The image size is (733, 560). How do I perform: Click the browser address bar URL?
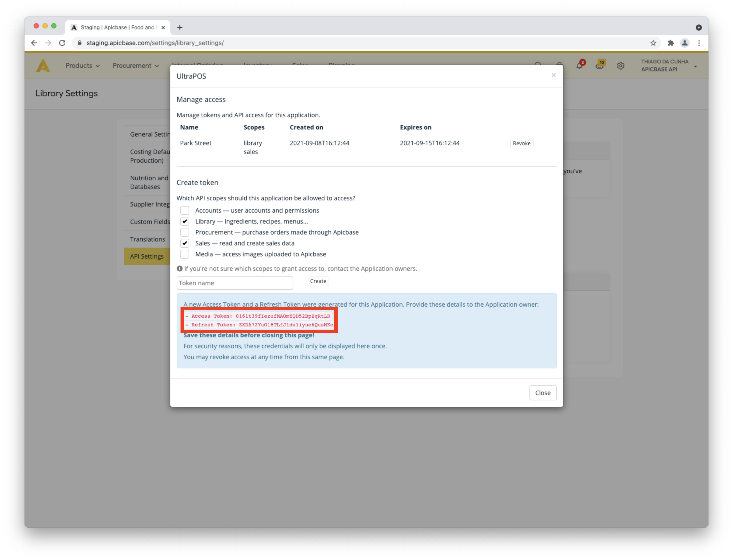155,43
